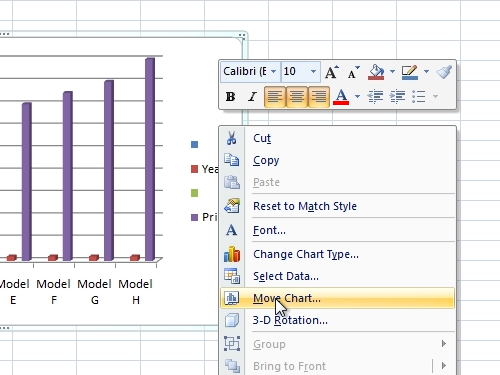Click the blue legend marker
Image resolution: width=500 pixels, height=375 pixels.
[195, 144]
